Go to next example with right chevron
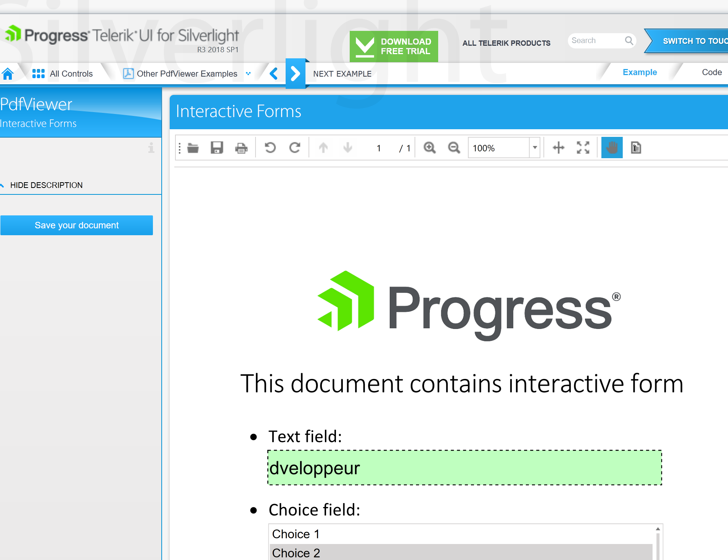 tap(296, 74)
